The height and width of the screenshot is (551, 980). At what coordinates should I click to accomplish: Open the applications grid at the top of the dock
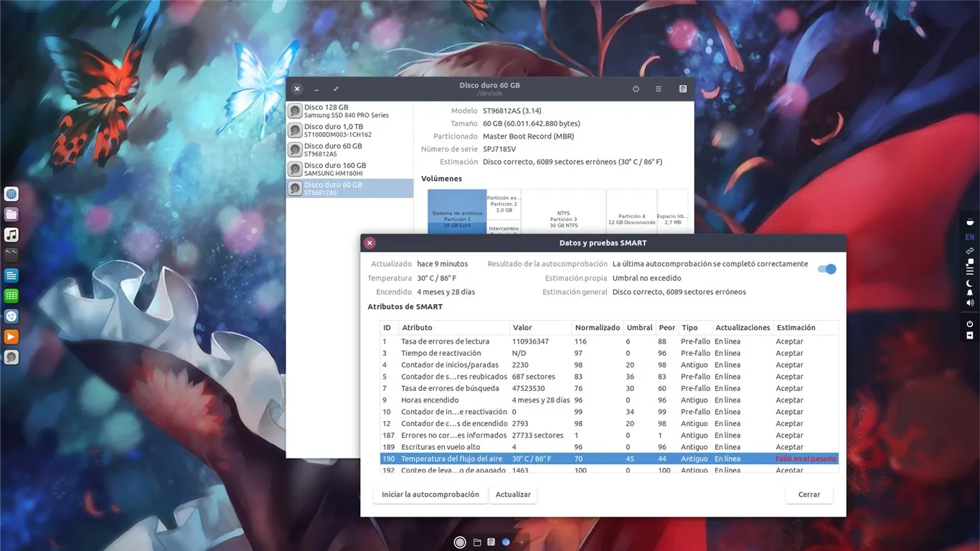[x=11, y=194]
